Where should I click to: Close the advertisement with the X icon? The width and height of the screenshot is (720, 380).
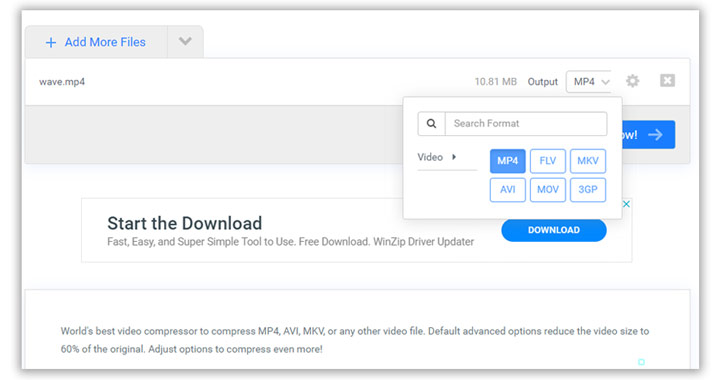pos(626,204)
